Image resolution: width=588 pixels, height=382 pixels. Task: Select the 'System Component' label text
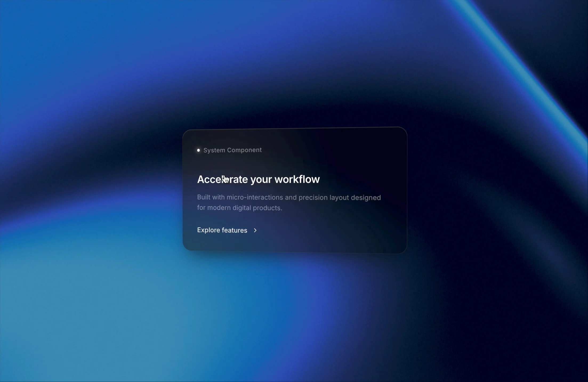(232, 150)
